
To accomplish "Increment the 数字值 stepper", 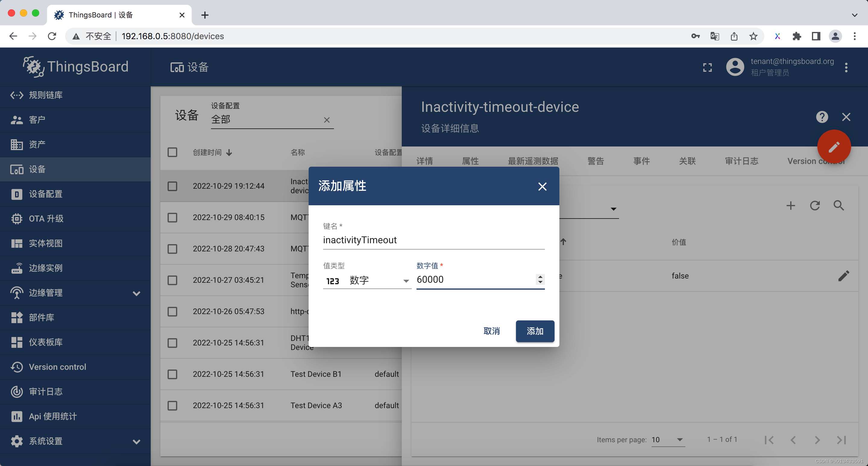I will (x=540, y=277).
